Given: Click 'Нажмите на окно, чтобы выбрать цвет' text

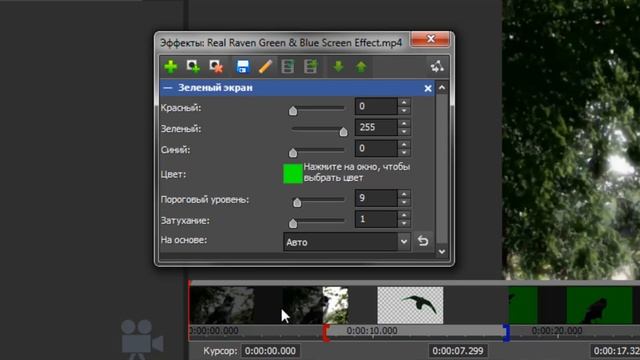Looking at the screenshot, I should pyautogui.click(x=357, y=172).
